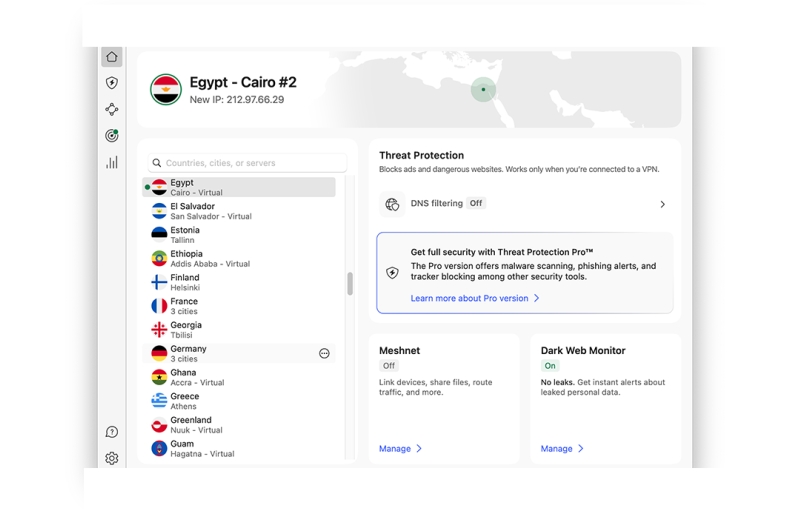Screen dimensions: 790x523
Task: Toggle the DNS filtering Off status
Action: (476, 204)
